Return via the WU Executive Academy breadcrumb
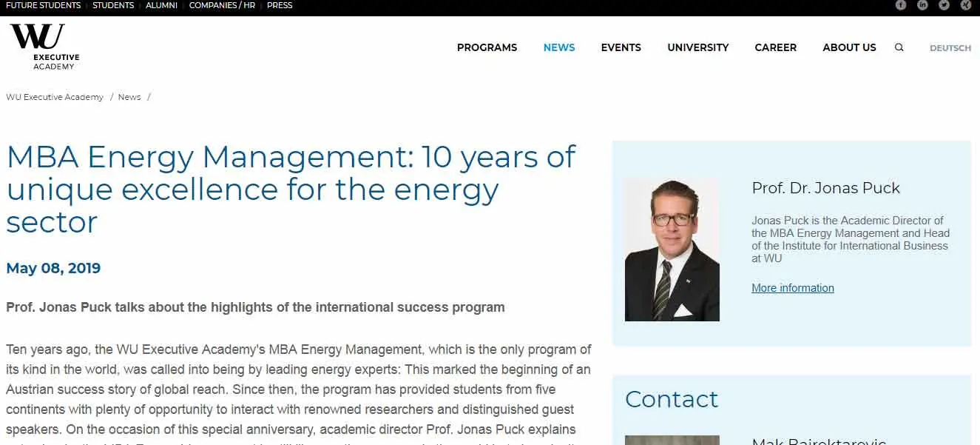Image resolution: width=980 pixels, height=445 pixels. click(x=54, y=96)
